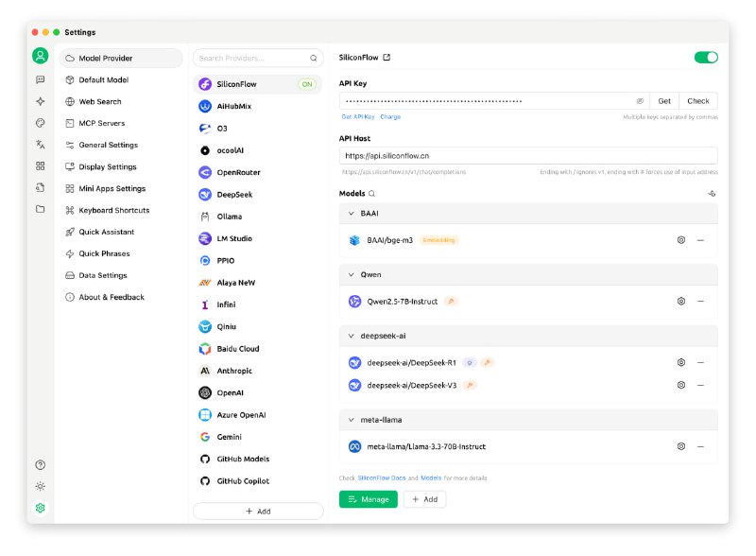Click the icon at right of Models header
756x556 pixels.
tap(712, 194)
